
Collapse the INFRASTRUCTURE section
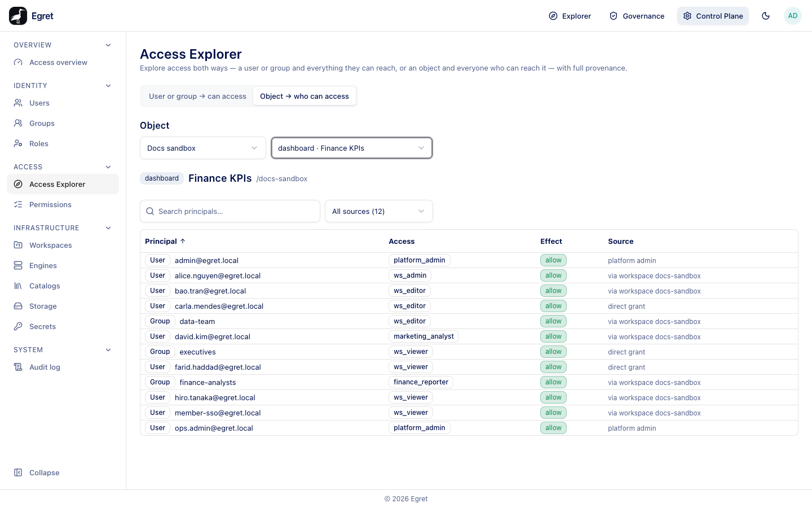pyautogui.click(x=108, y=228)
